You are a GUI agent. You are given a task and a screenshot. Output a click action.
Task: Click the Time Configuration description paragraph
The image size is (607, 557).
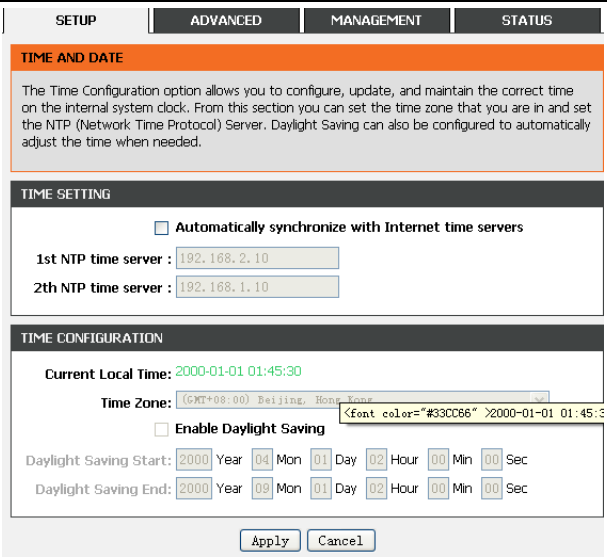click(306, 116)
